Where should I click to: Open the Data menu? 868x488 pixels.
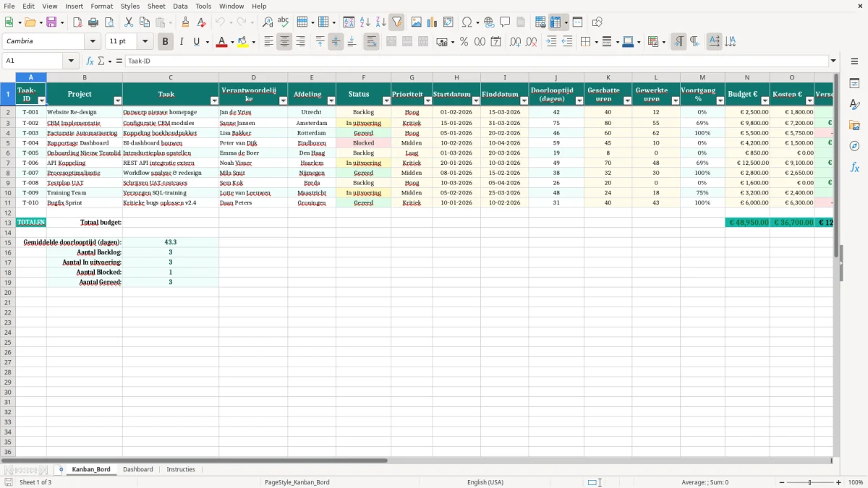click(x=180, y=6)
